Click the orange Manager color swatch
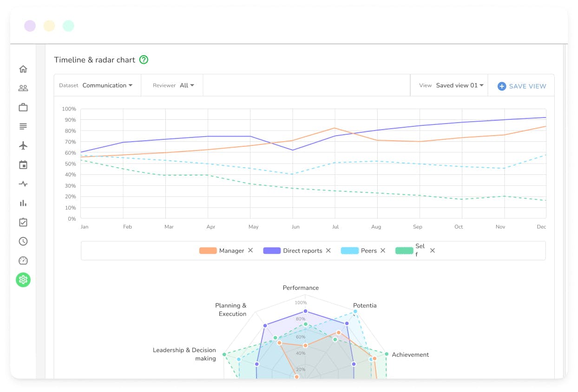This screenshot has width=578, height=392. [207, 250]
